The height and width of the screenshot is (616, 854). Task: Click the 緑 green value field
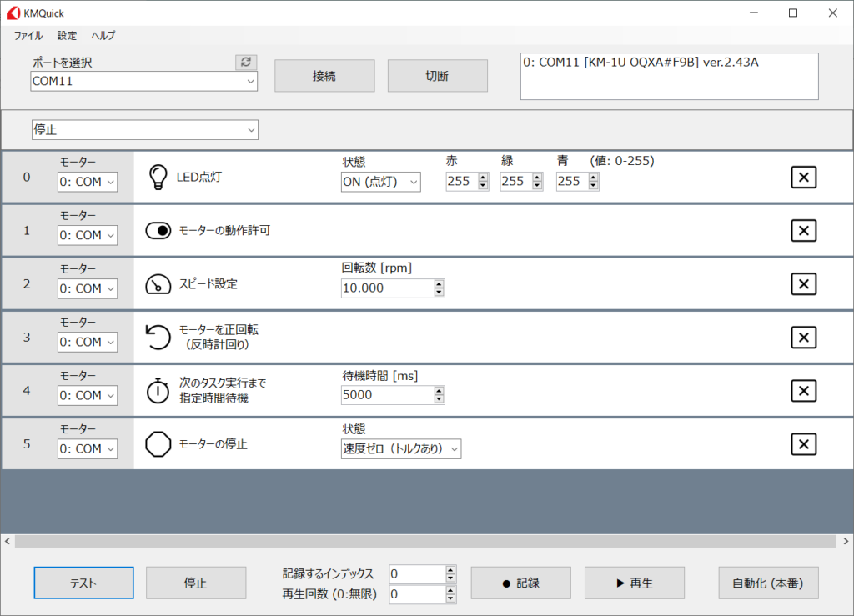coord(515,181)
